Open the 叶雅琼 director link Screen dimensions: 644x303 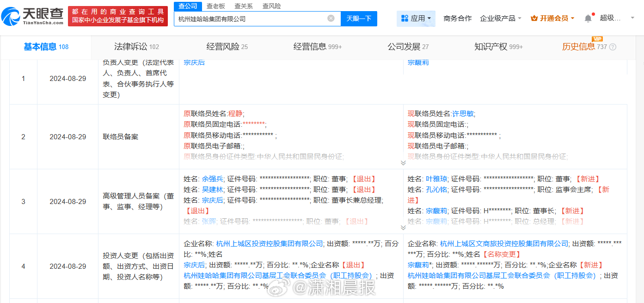click(x=436, y=179)
